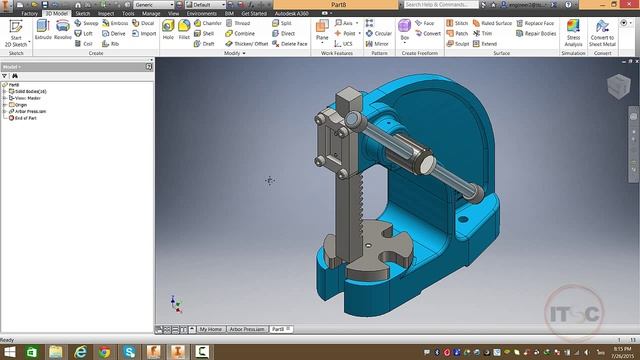
Task: Click Convert to Sheet Metal
Action: tap(602, 33)
